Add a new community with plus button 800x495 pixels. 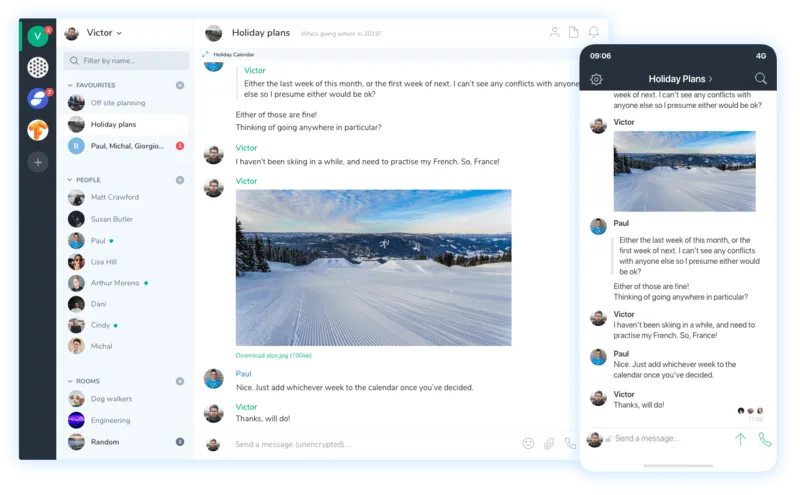[38, 162]
